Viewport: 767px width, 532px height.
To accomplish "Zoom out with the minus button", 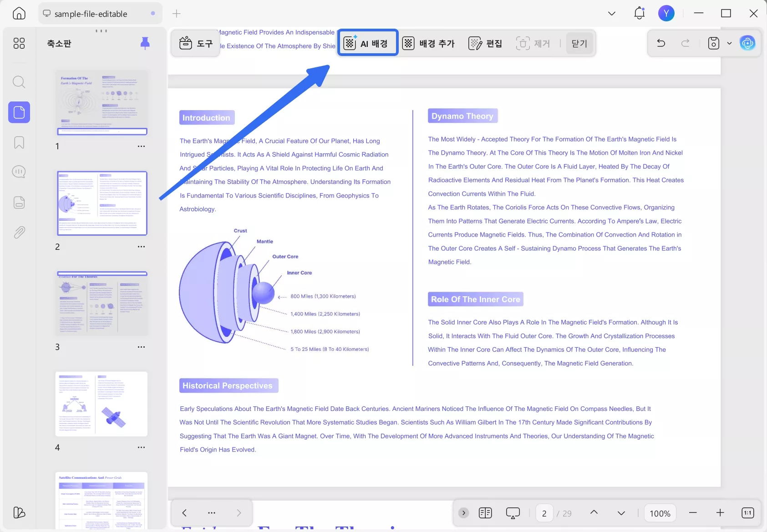I will point(693,513).
